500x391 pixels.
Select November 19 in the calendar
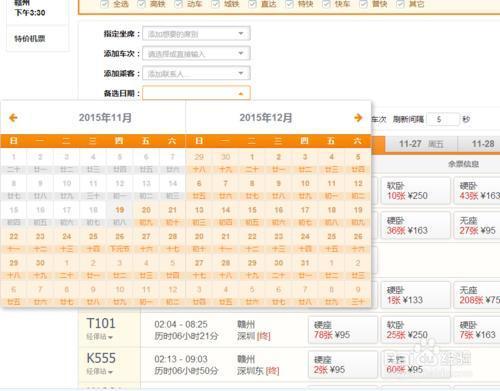tap(120, 215)
